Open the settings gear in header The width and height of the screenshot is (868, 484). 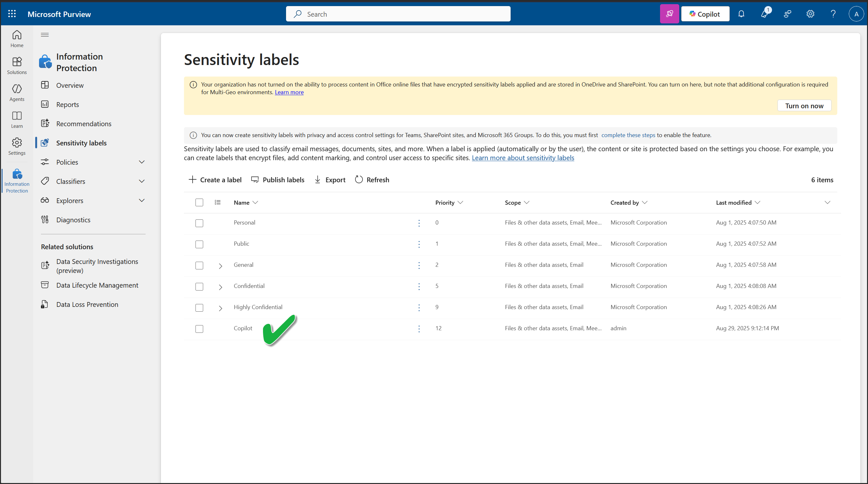pyautogui.click(x=810, y=14)
